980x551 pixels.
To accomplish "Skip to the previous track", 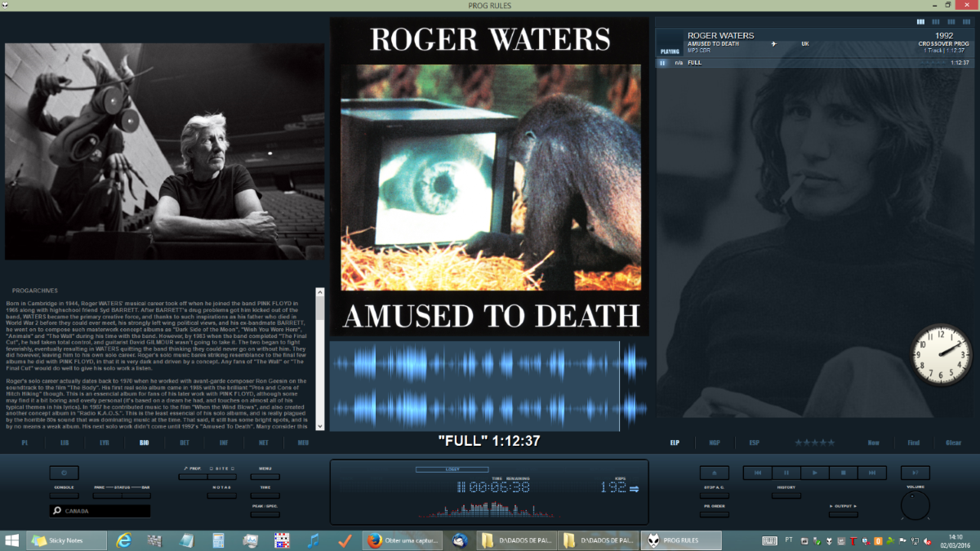I will [x=758, y=473].
